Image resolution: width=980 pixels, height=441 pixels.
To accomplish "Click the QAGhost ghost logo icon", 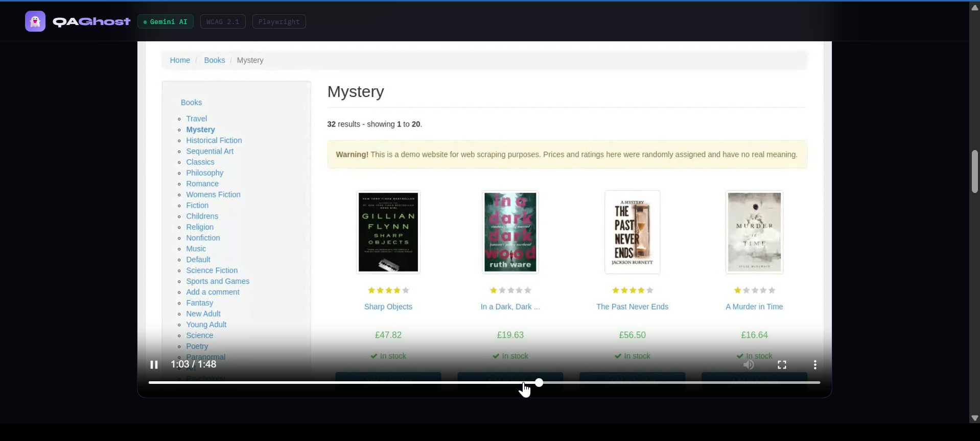I will pyautogui.click(x=35, y=21).
